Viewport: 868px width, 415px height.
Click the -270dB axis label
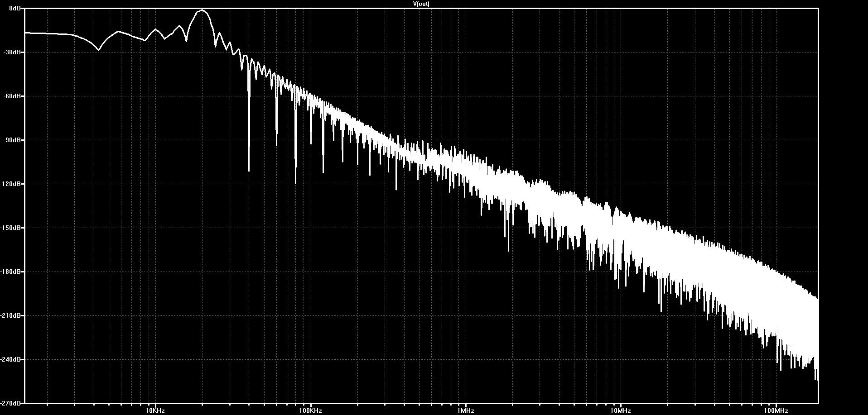[x=12, y=403]
